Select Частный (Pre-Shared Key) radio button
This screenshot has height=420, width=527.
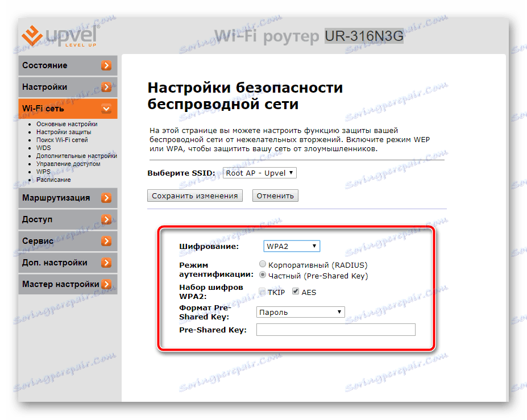click(263, 275)
